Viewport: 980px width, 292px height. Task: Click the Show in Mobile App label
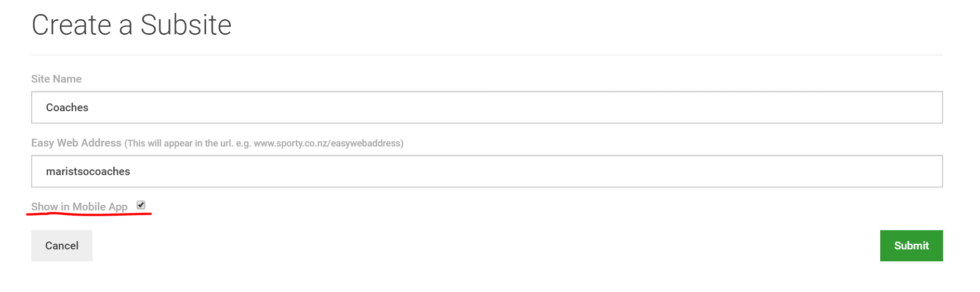coord(80,207)
